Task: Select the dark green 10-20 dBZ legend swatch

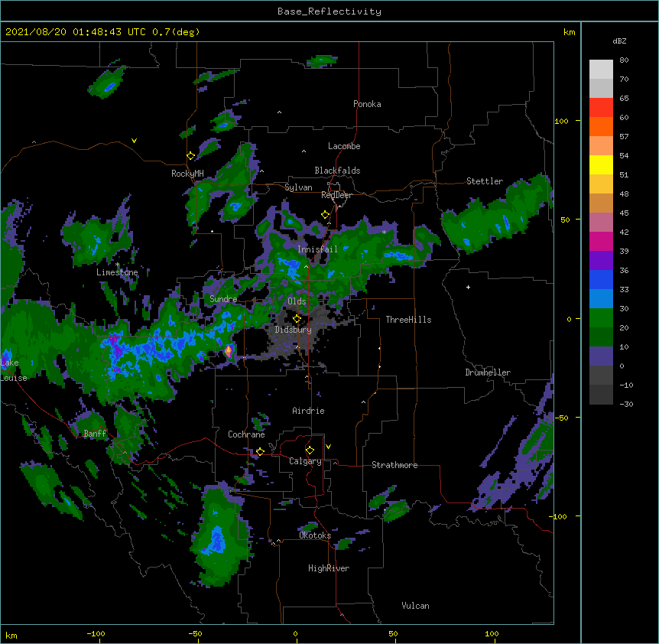Action: (x=601, y=337)
